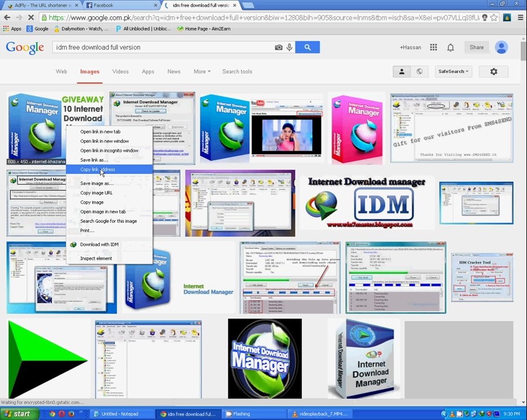The image size is (527, 420).
Task: Choose Open image in new tab
Action: coord(109,212)
